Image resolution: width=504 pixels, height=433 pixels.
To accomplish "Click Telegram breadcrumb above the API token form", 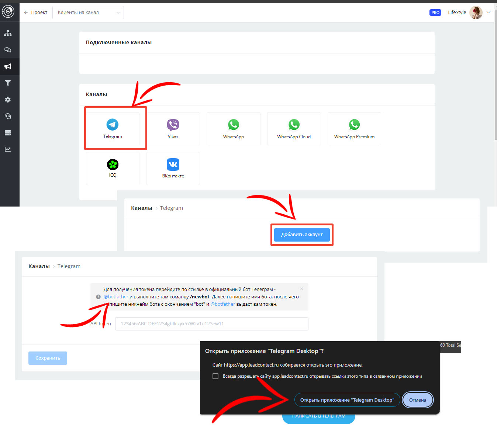I will coord(69,266).
